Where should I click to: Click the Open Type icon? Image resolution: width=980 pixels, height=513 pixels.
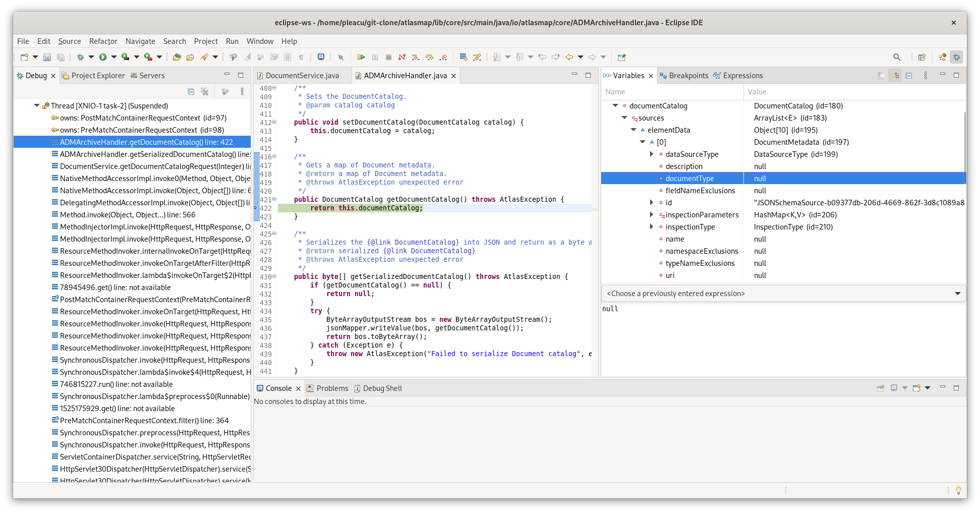point(177,57)
